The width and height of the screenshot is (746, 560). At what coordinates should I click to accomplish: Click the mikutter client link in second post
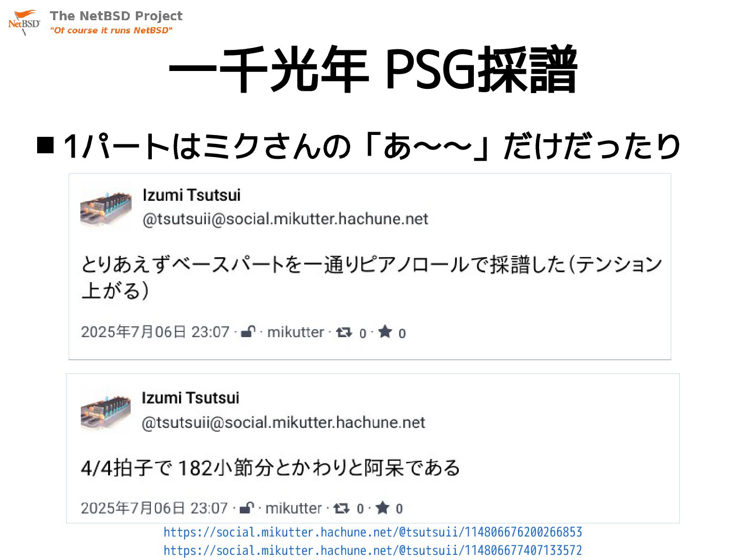(294, 508)
